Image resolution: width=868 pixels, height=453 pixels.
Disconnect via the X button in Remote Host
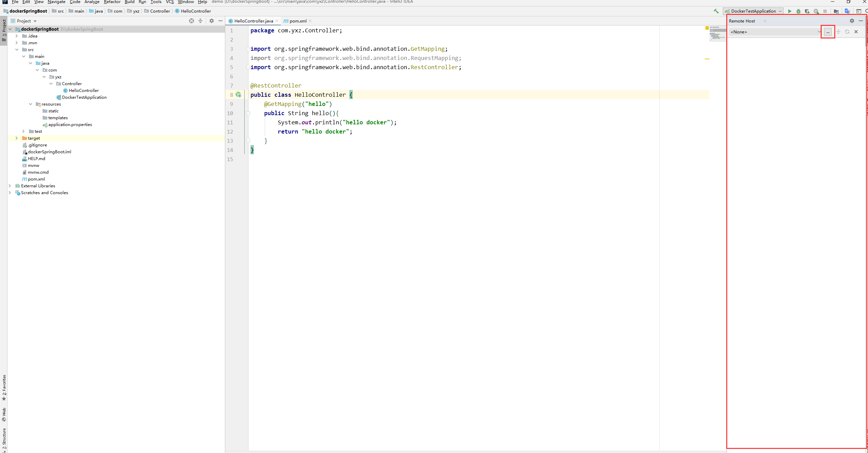point(856,32)
